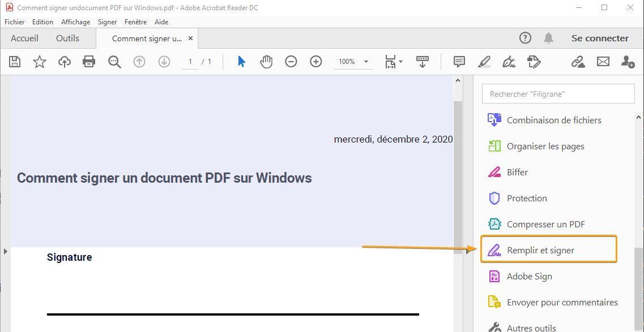
Task: Open the Aide menu
Action: click(x=161, y=22)
